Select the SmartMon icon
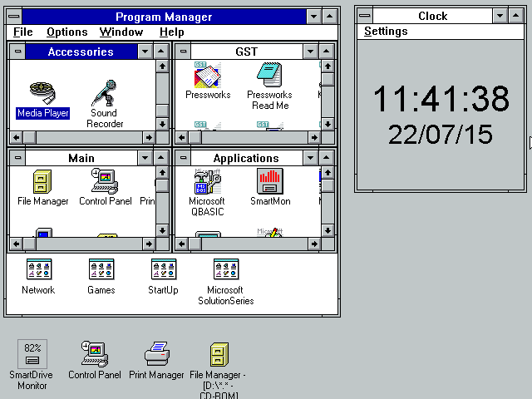The image size is (532, 399). click(x=269, y=181)
